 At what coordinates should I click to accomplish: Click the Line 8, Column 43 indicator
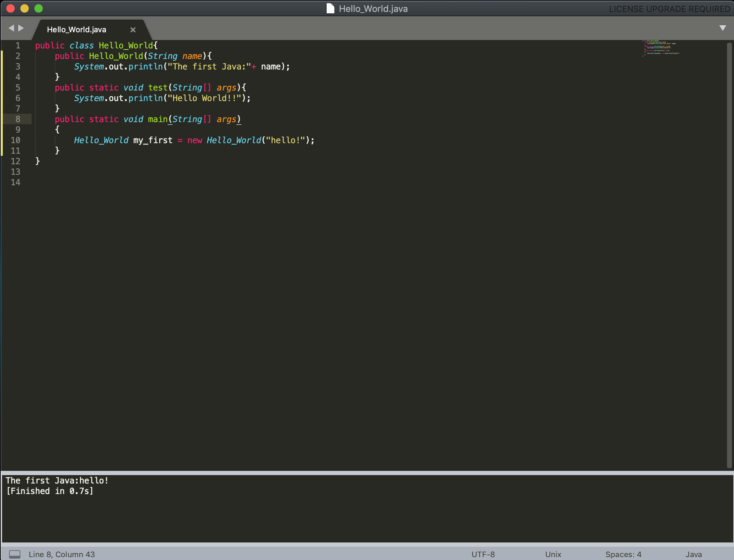point(62,554)
